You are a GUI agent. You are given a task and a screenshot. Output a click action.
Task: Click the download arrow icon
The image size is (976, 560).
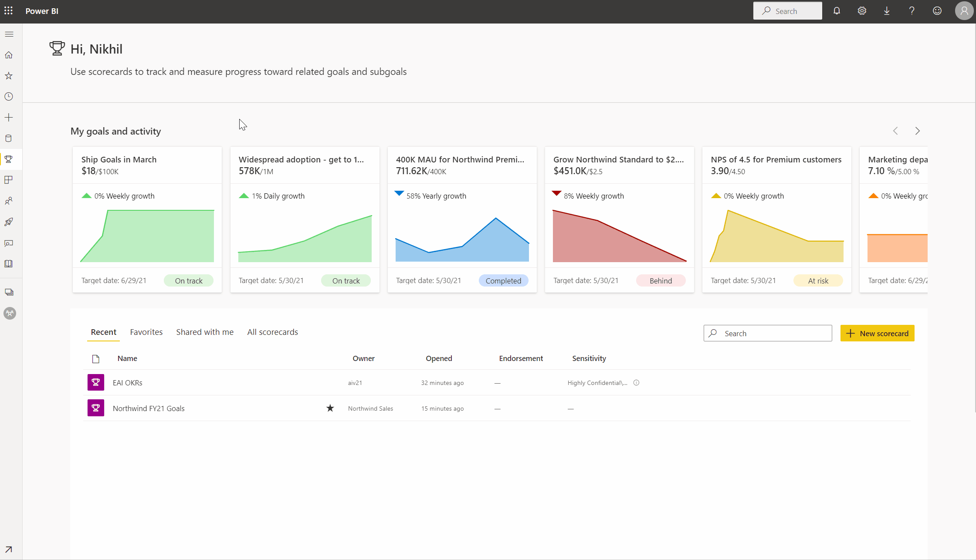(887, 11)
